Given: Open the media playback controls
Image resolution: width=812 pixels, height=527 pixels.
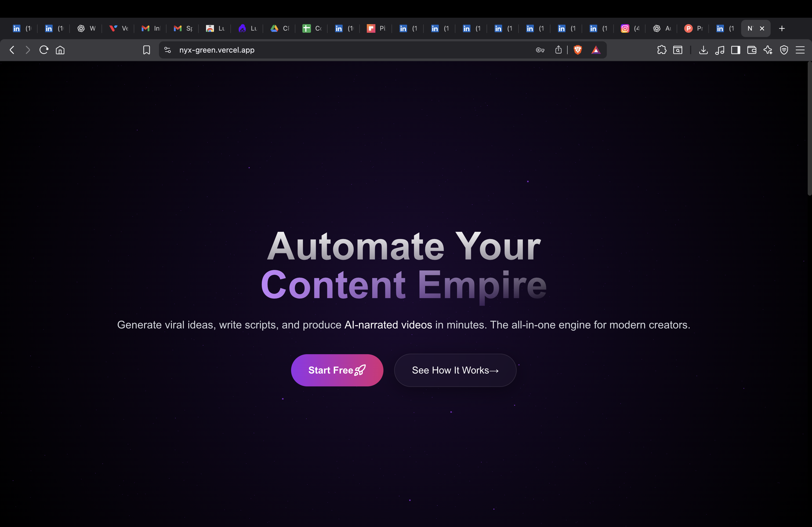Looking at the screenshot, I should point(720,50).
